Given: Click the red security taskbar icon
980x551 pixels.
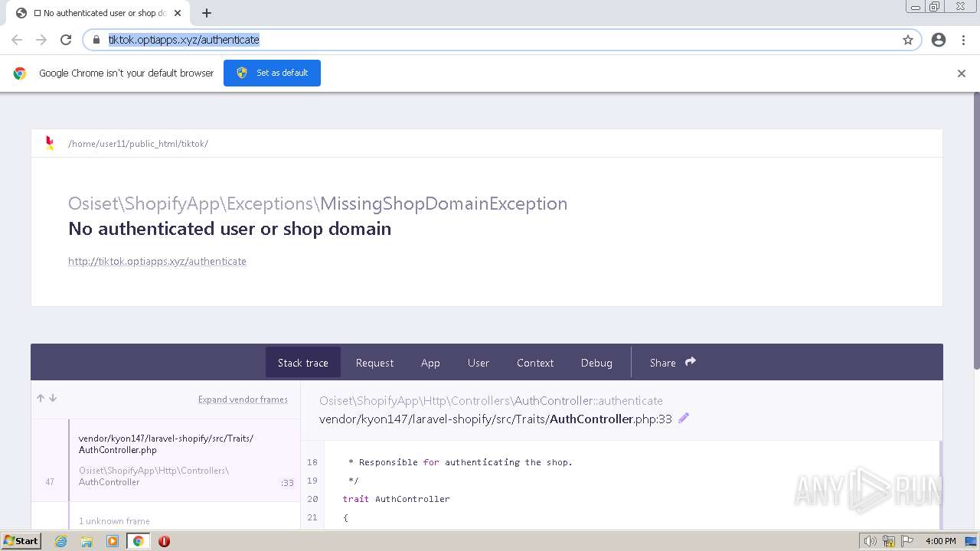Looking at the screenshot, I should point(164,541).
